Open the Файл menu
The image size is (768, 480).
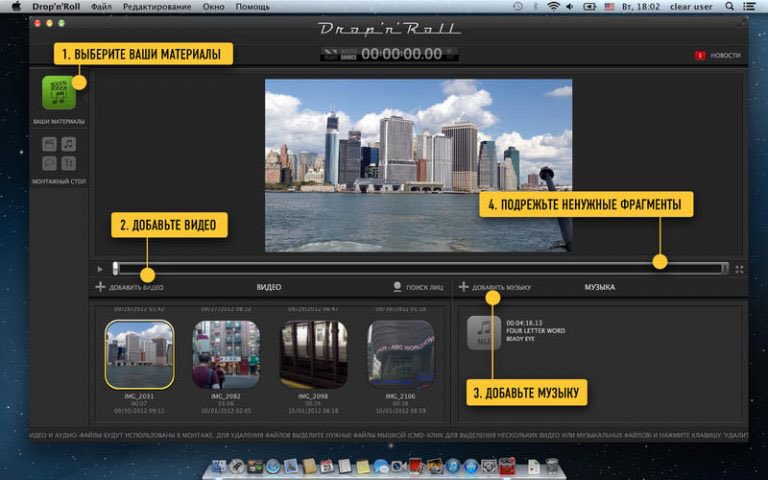[101, 6]
